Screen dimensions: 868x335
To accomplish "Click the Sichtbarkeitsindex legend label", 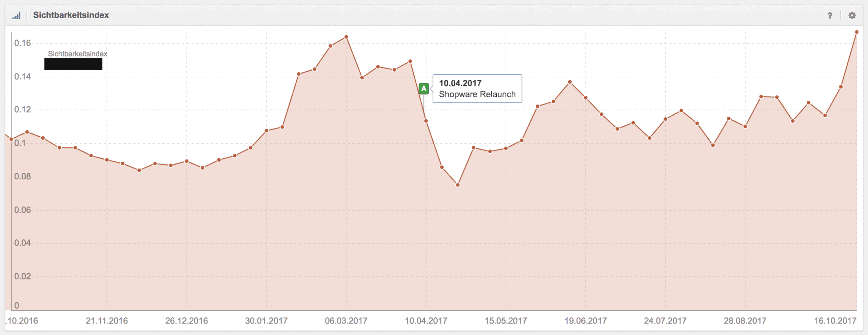I will (78, 54).
